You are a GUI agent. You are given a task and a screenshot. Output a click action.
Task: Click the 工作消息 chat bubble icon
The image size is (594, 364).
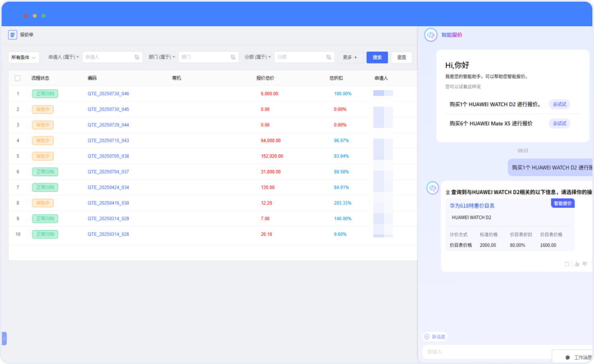[x=568, y=357]
